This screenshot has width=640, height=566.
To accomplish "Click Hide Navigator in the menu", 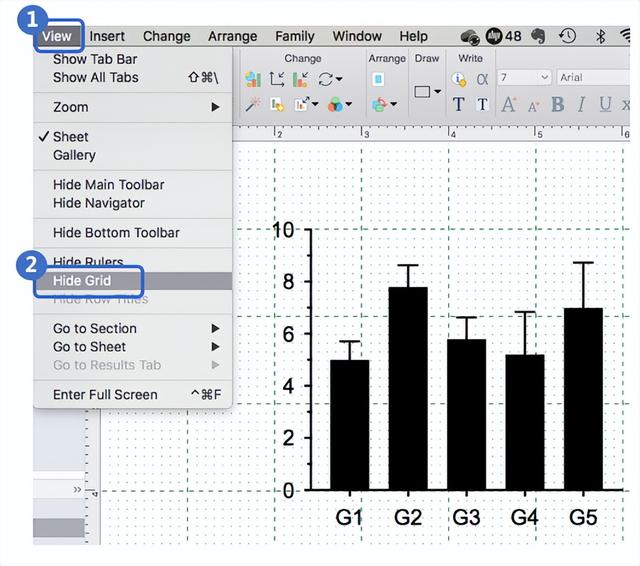I will (98, 203).
